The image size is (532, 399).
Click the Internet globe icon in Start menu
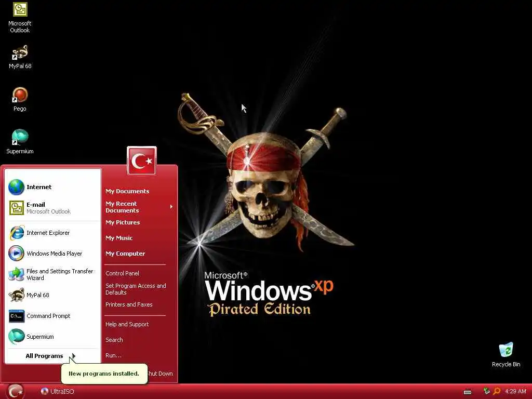point(16,187)
